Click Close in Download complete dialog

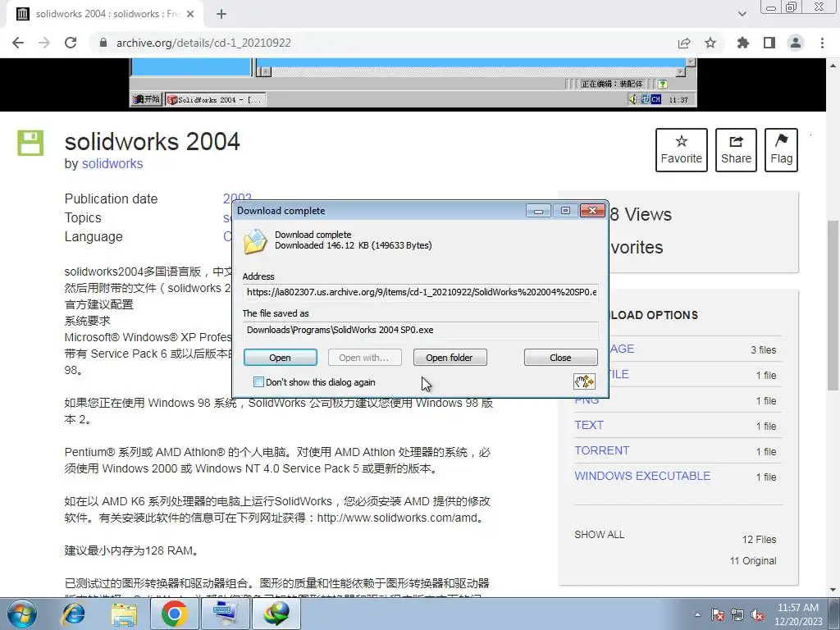point(560,358)
